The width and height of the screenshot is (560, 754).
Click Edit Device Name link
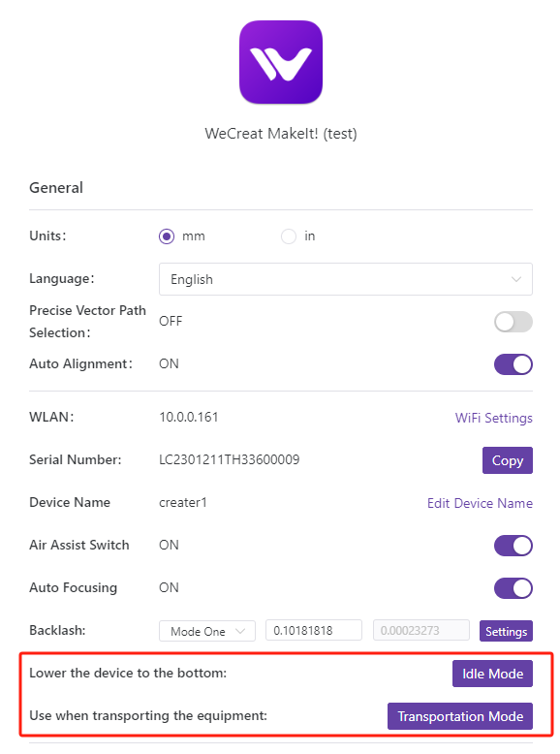[x=480, y=503]
